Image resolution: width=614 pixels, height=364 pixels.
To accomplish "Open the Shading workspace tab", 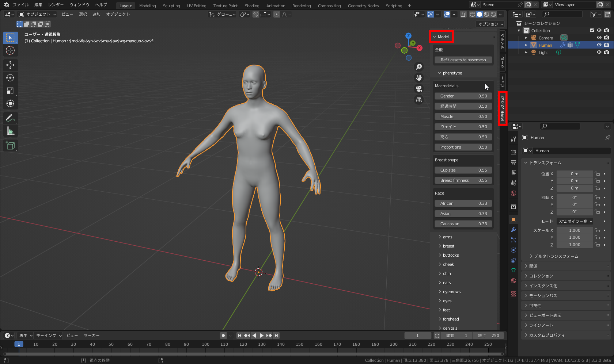I will (x=252, y=6).
